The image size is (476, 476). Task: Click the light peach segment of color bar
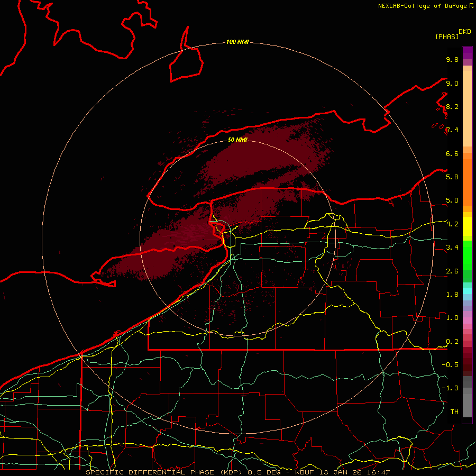467,108
